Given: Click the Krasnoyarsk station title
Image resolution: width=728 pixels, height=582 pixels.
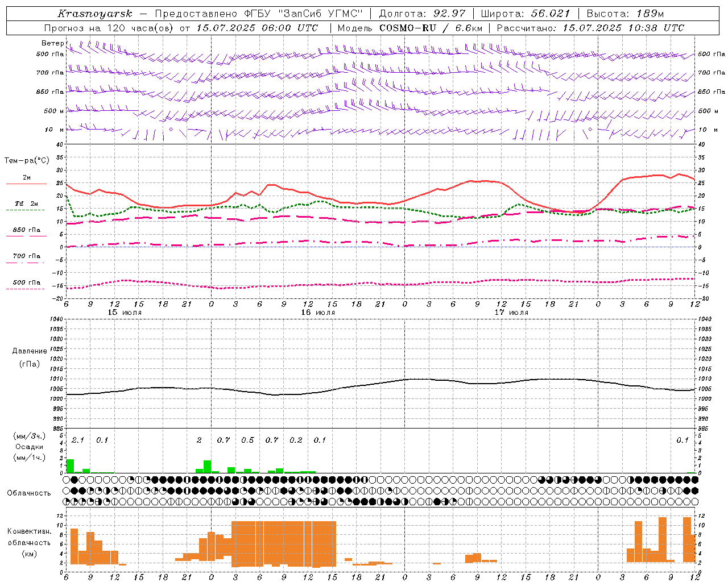Looking at the screenshot, I should 95,14.
